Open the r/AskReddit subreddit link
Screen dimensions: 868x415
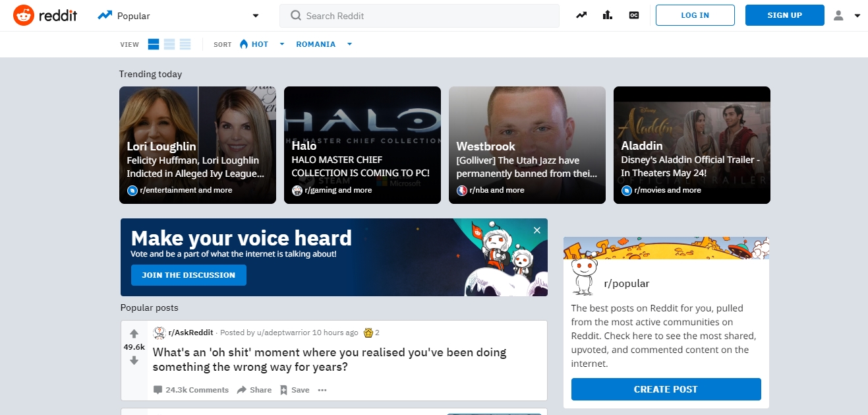(x=191, y=333)
